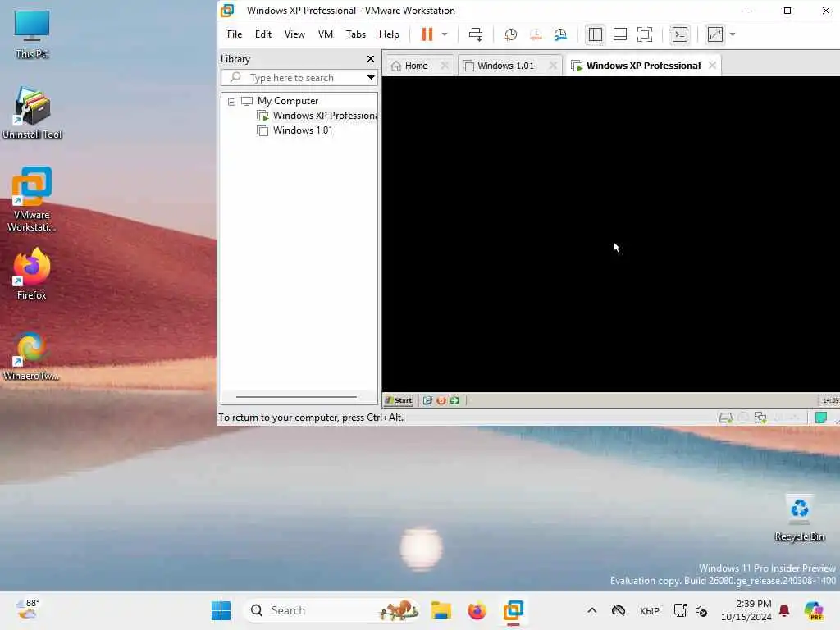840x630 pixels.
Task: Close the Windows XP Professional tab
Action: [712, 66]
